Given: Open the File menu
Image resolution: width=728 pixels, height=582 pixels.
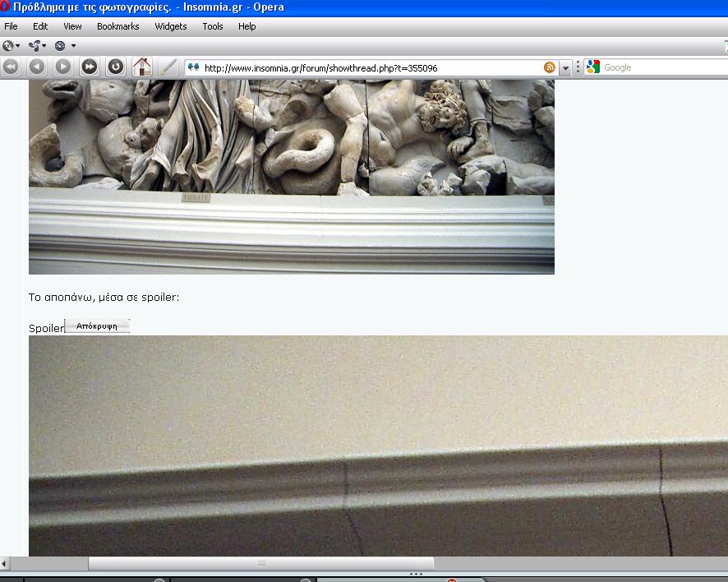Looking at the screenshot, I should pos(11,26).
